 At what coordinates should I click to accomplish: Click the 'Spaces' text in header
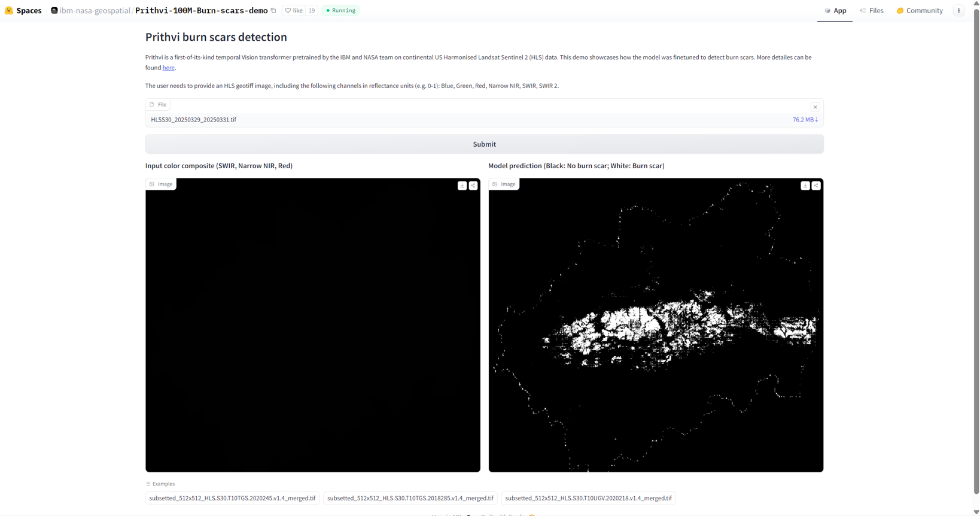[29, 10]
